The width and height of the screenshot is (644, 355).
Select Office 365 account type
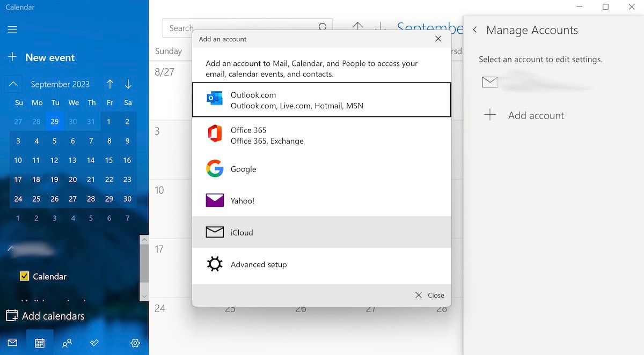tap(321, 135)
